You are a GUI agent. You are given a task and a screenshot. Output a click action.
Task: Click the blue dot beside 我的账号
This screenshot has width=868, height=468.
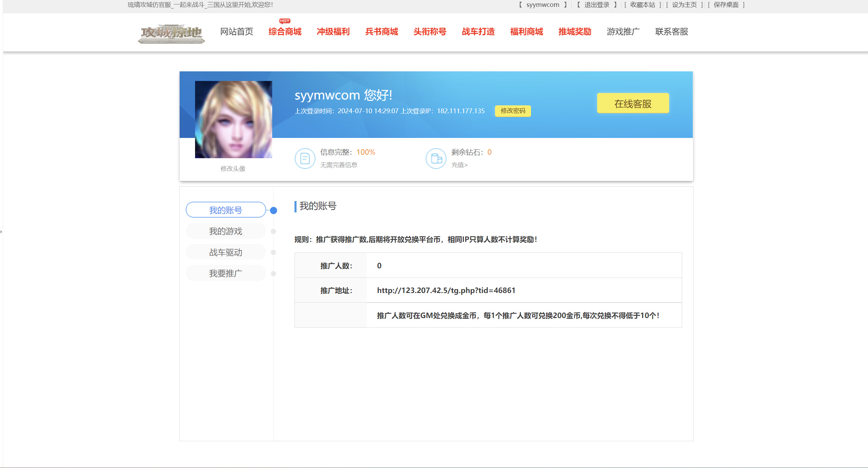[273, 210]
